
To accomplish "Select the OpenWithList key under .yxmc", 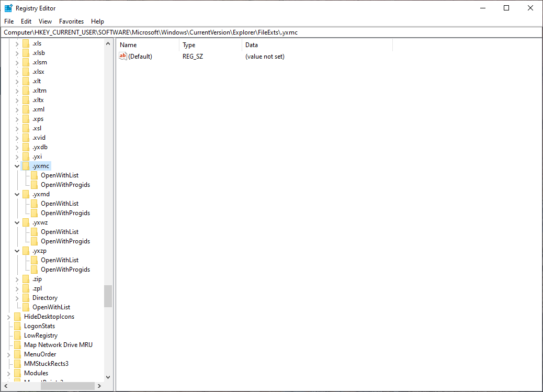I will point(60,175).
